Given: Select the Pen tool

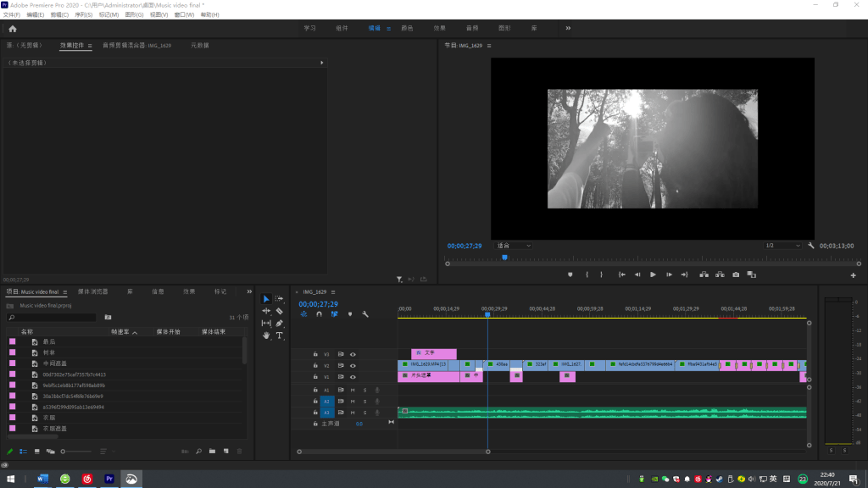Looking at the screenshot, I should (x=279, y=323).
